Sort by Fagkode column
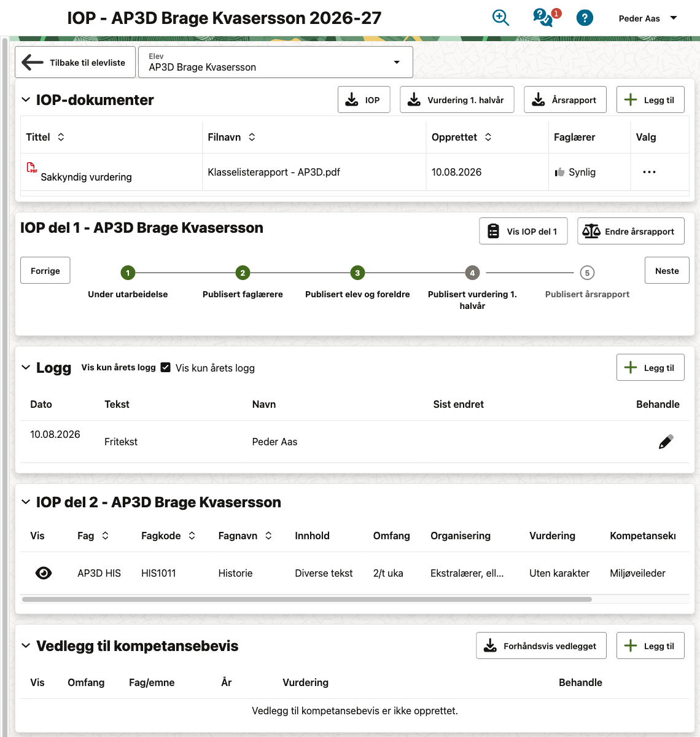Image resolution: width=700 pixels, height=737 pixels. (192, 536)
